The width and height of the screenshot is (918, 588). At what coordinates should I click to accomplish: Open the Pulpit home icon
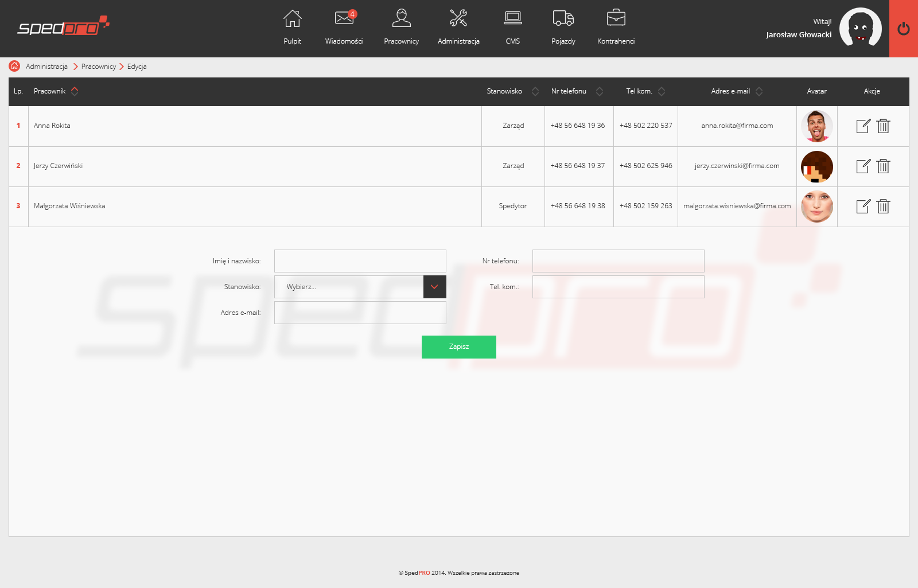292,20
